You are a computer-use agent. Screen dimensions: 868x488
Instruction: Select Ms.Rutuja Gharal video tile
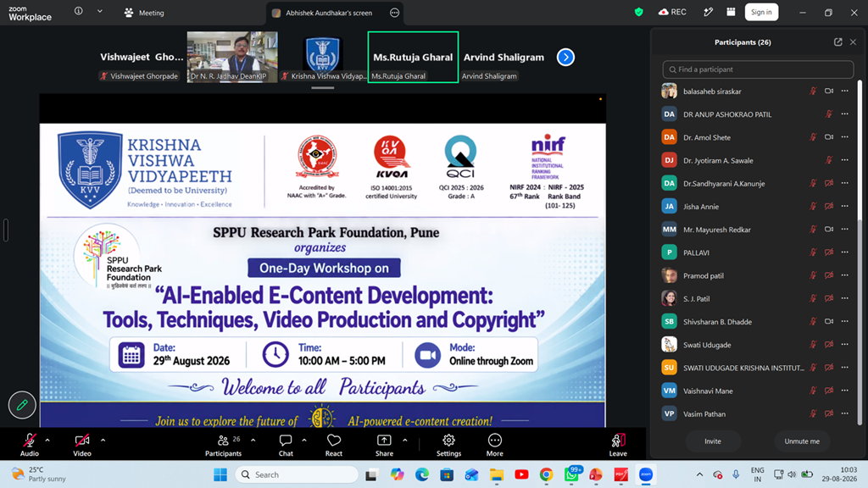pos(413,57)
